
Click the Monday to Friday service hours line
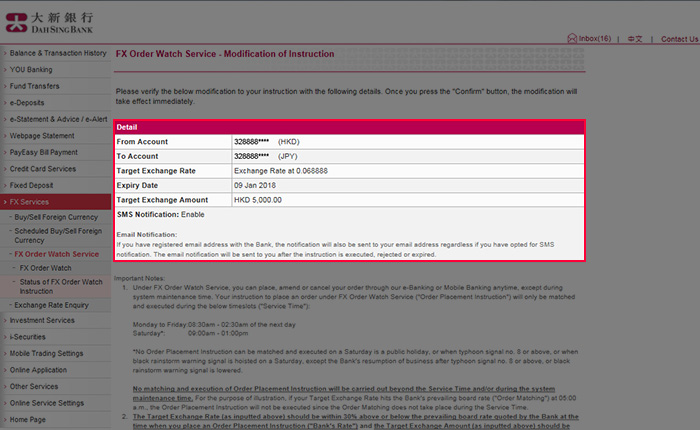point(214,325)
